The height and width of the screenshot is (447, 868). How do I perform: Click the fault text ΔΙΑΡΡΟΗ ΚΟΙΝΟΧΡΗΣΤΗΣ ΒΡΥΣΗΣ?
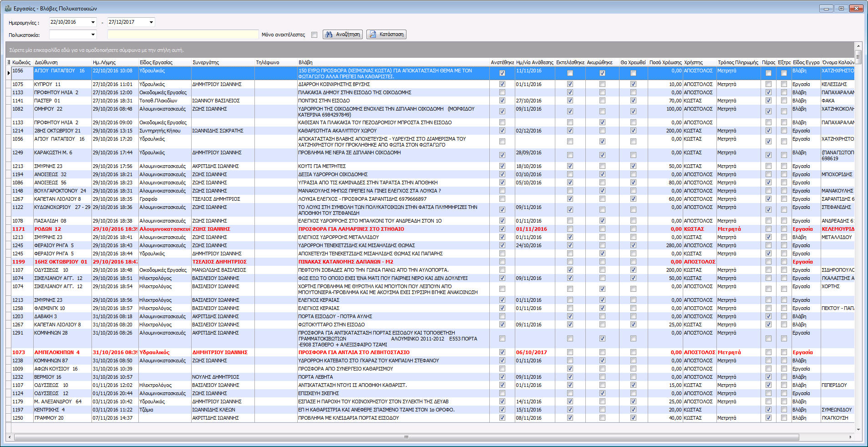334,84
